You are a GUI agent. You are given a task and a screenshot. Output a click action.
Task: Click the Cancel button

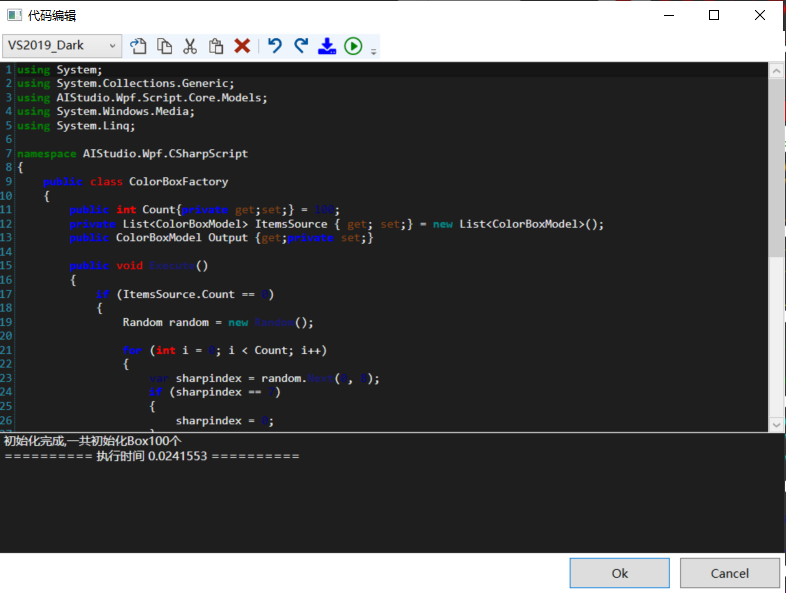pyautogui.click(x=729, y=573)
